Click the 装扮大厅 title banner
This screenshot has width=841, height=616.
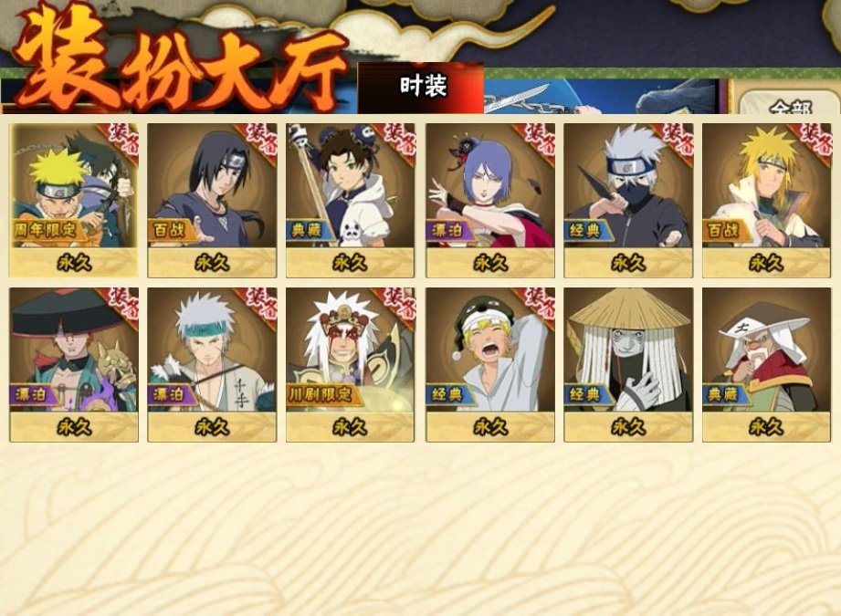180,64
